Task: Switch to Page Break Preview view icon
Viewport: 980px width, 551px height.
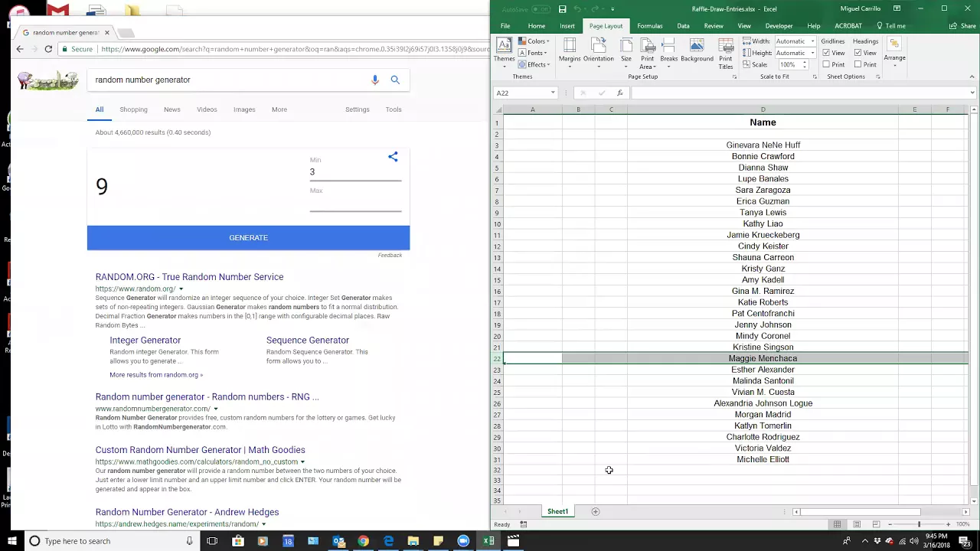Action: pos(876,524)
